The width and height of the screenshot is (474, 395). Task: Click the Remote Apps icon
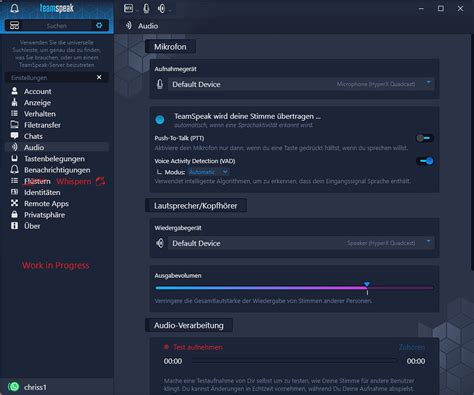(x=14, y=203)
